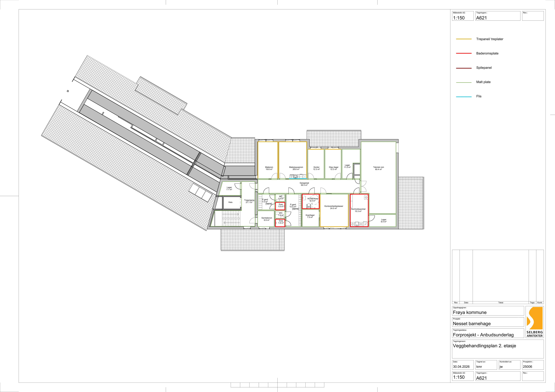Click the 'Renholdssentral 15.3 m²' room label
This screenshot has width=555, height=392.
[358, 210]
